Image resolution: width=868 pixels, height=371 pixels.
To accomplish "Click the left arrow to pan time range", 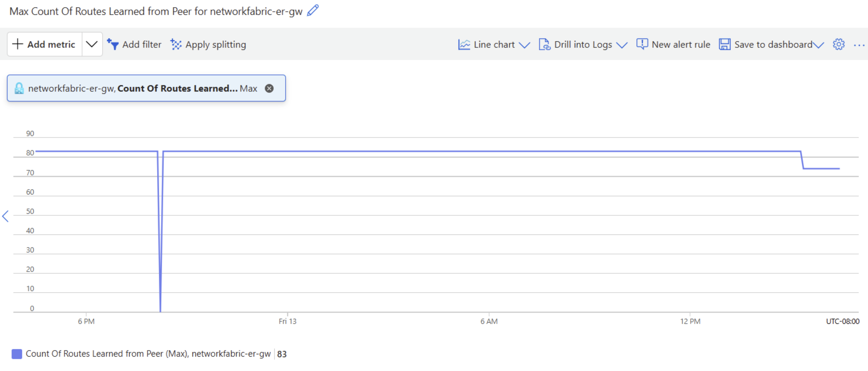I will tap(5, 216).
